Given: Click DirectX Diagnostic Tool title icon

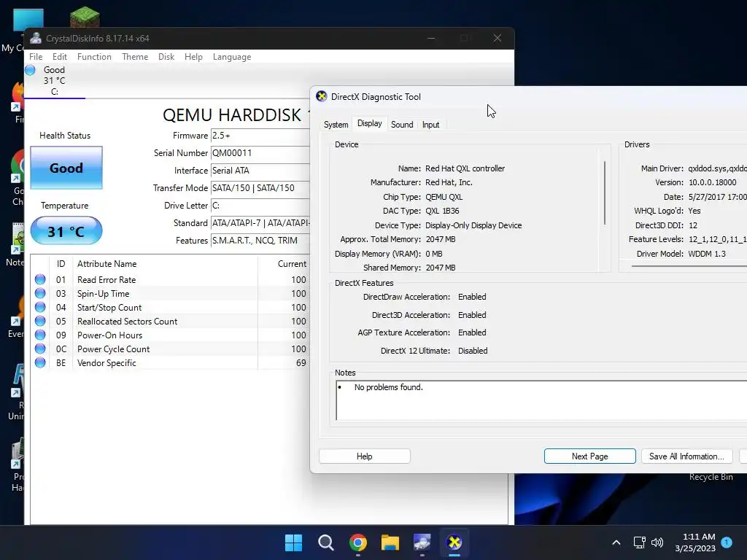Looking at the screenshot, I should coord(322,97).
